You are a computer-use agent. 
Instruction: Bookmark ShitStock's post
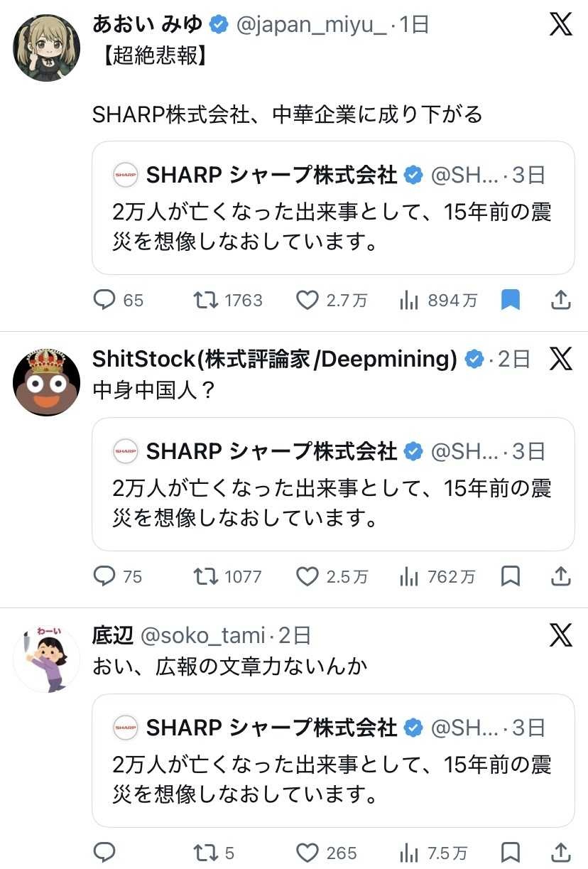[511, 576]
